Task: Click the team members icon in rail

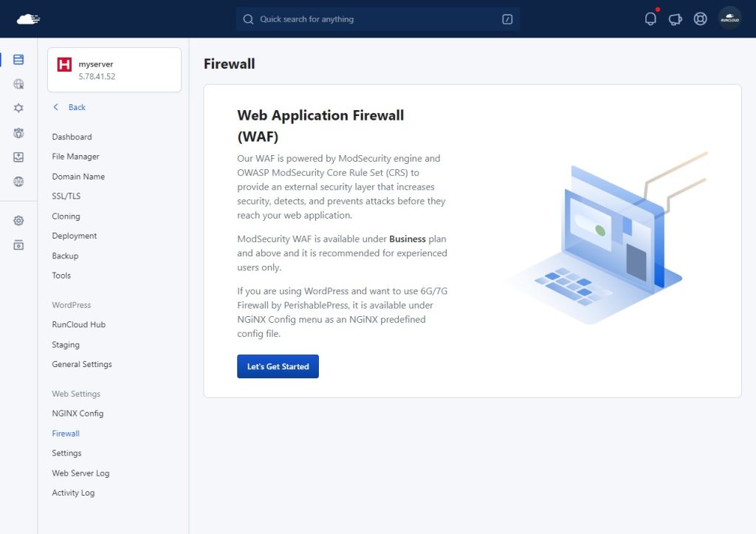Action: coord(18,133)
